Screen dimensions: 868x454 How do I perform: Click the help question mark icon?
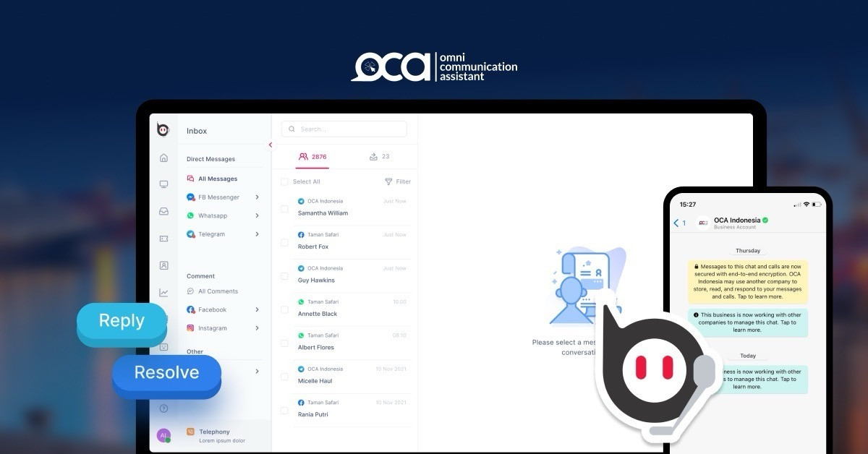(x=163, y=408)
